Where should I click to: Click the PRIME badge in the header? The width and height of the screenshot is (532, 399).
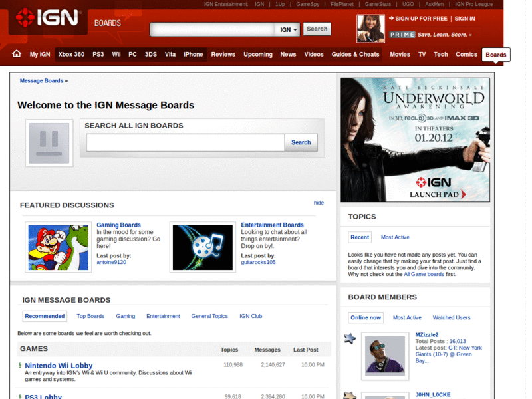tap(402, 35)
